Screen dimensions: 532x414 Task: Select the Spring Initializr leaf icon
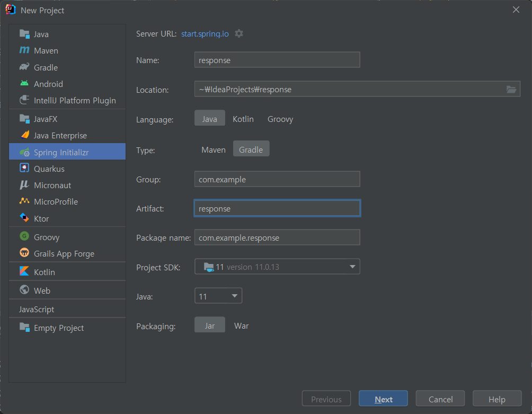click(x=24, y=152)
